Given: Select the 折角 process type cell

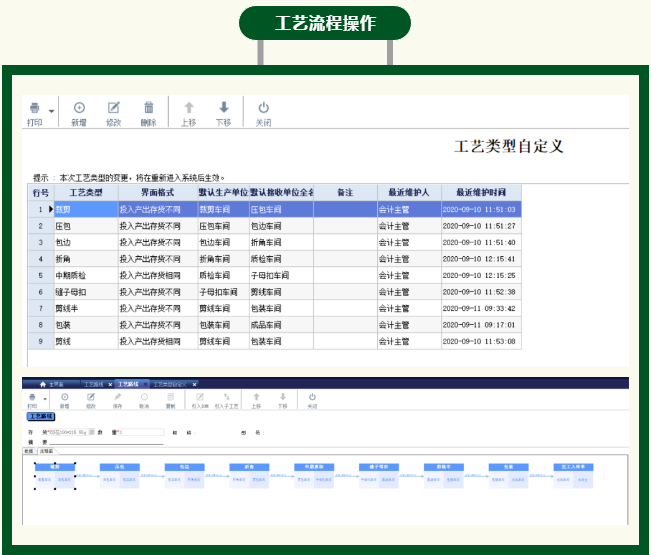Looking at the screenshot, I should coord(86,259).
